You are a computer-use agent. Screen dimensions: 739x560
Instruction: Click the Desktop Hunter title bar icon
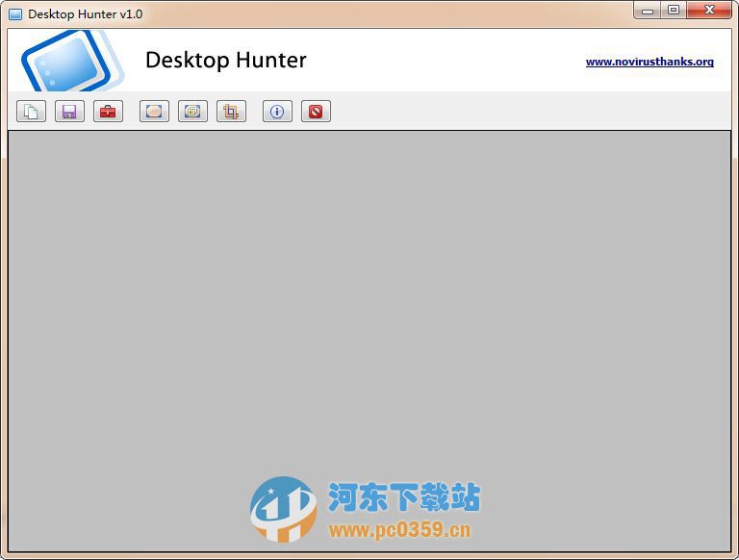(15, 14)
